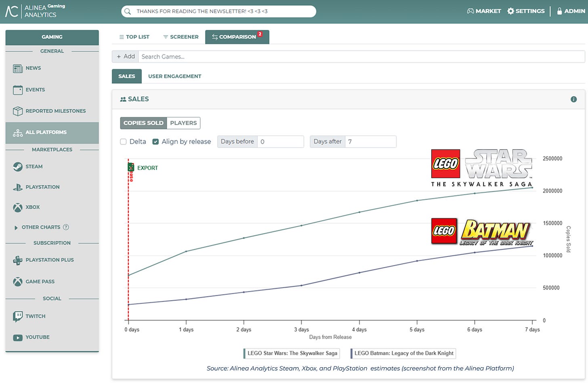Click the Events calendar icon

(x=18, y=90)
